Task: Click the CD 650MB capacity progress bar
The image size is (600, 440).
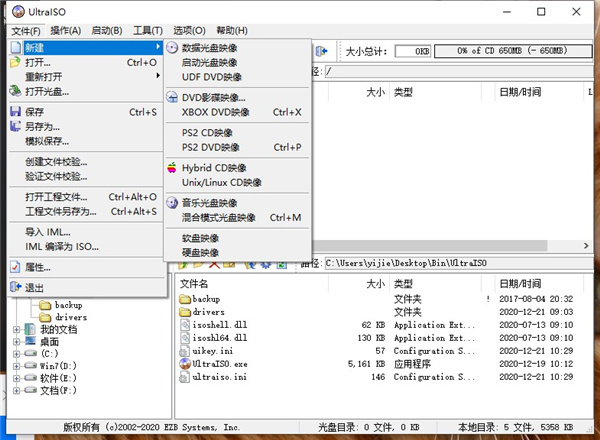Action: coord(511,51)
